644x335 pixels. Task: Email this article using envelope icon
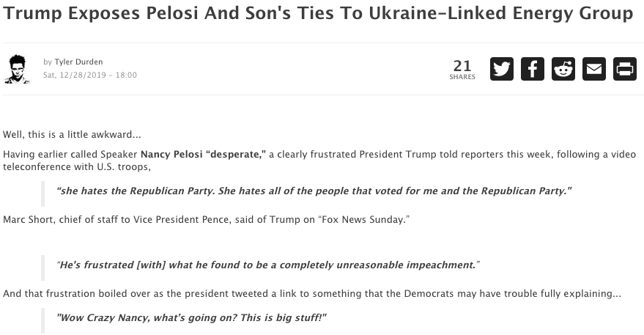coord(594,69)
